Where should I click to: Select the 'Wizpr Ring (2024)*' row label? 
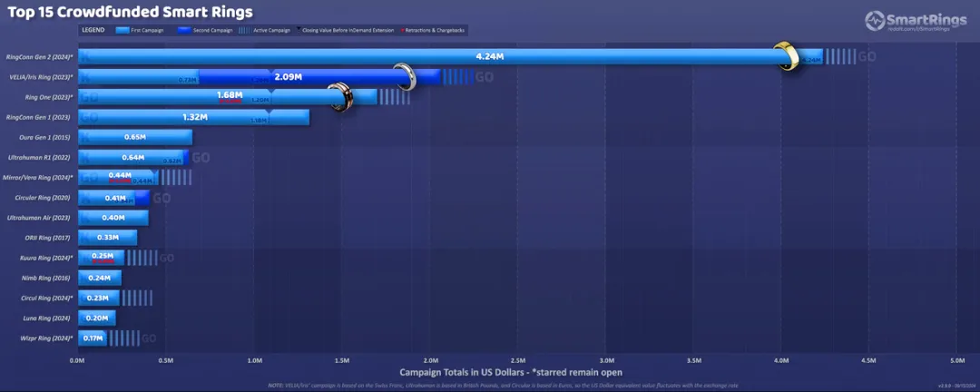(47, 338)
